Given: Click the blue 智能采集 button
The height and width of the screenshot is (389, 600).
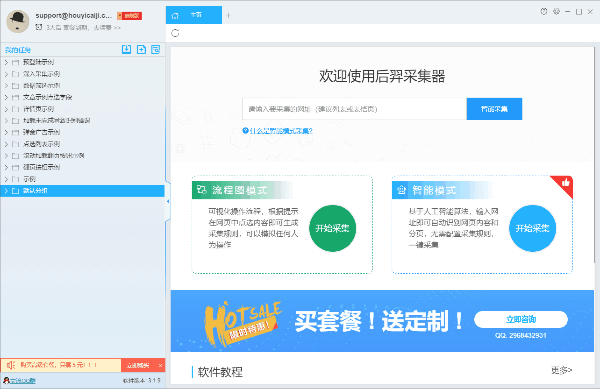Looking at the screenshot, I should (494, 109).
